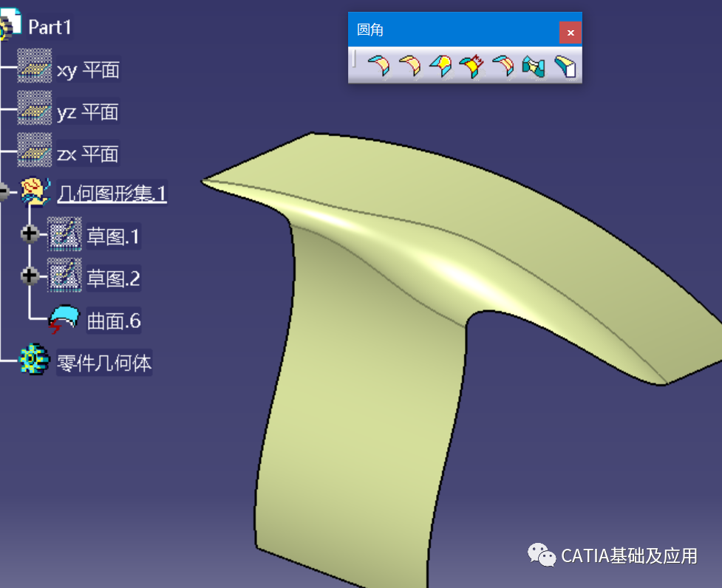
Task: Select the zx 平面 label
Action: coord(87,154)
